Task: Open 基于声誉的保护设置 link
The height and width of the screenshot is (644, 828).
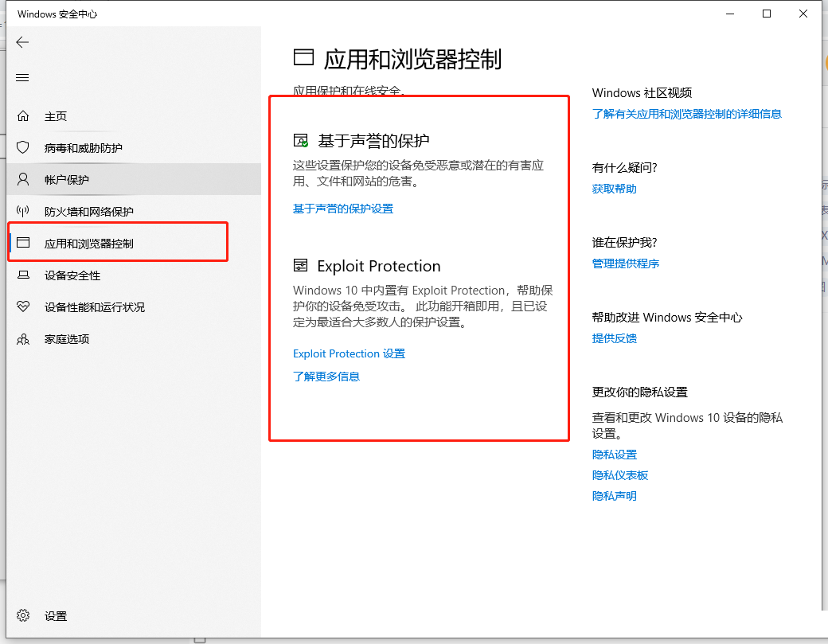Action: pos(342,209)
